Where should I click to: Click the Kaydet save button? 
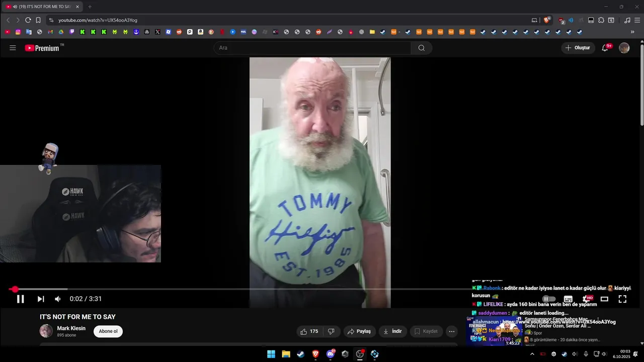tap(426, 331)
